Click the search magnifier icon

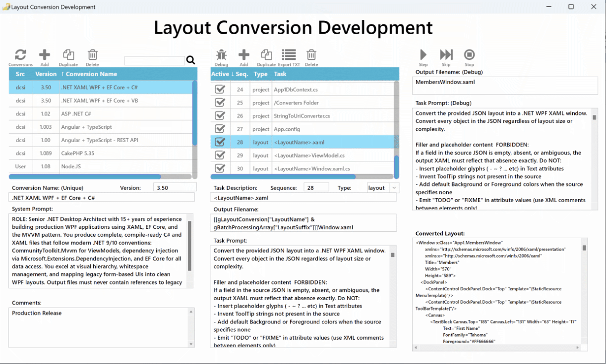click(x=191, y=60)
